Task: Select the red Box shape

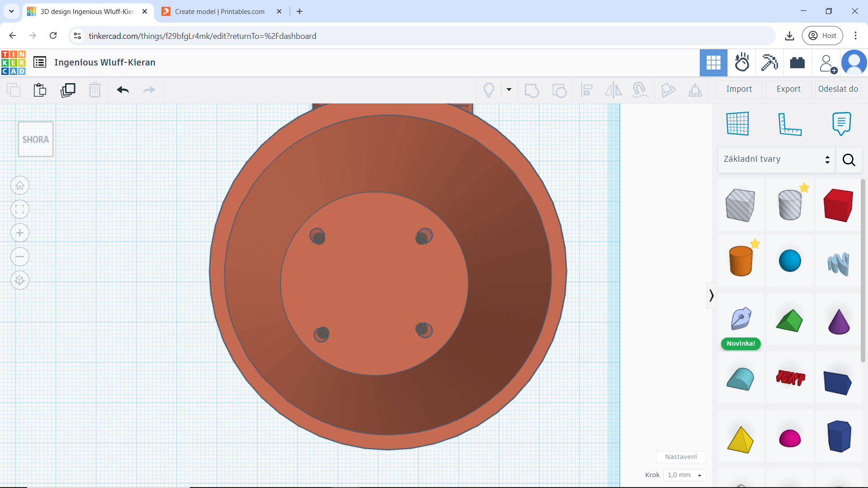Action: click(838, 205)
